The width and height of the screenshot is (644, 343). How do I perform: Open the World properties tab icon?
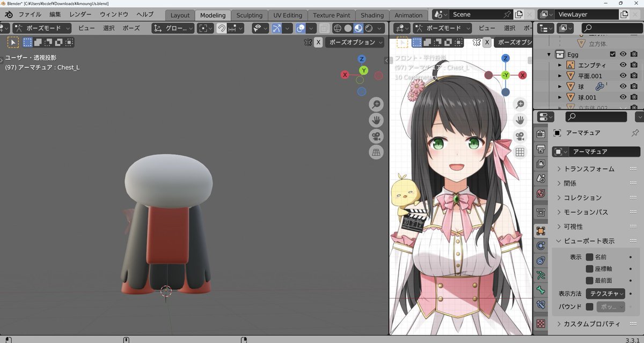click(541, 193)
